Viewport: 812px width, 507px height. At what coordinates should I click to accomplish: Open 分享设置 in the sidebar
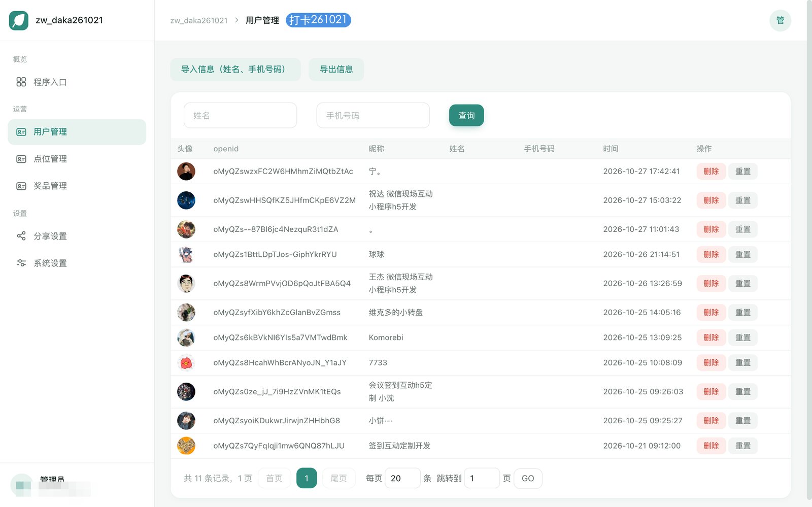[x=77, y=236]
